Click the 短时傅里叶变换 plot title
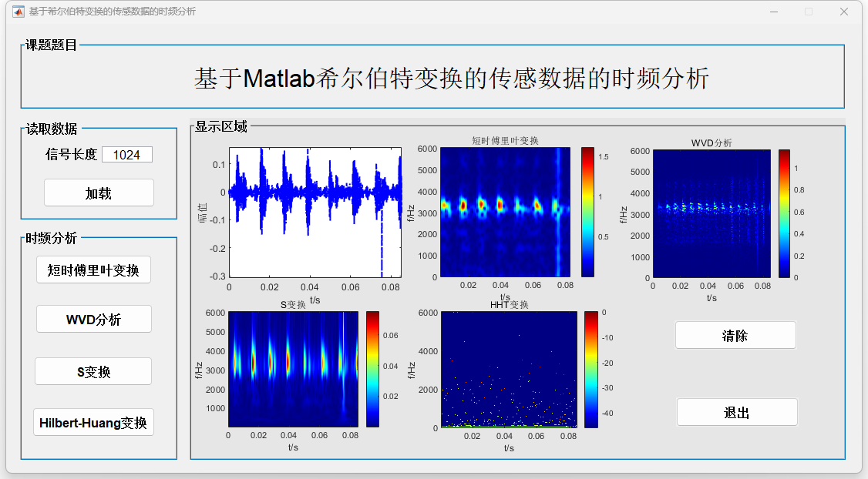 point(505,140)
